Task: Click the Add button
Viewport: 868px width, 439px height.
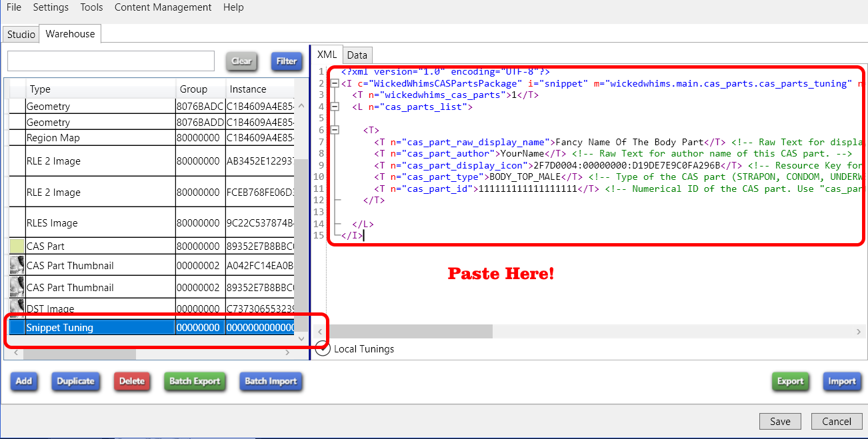Action: tap(24, 381)
